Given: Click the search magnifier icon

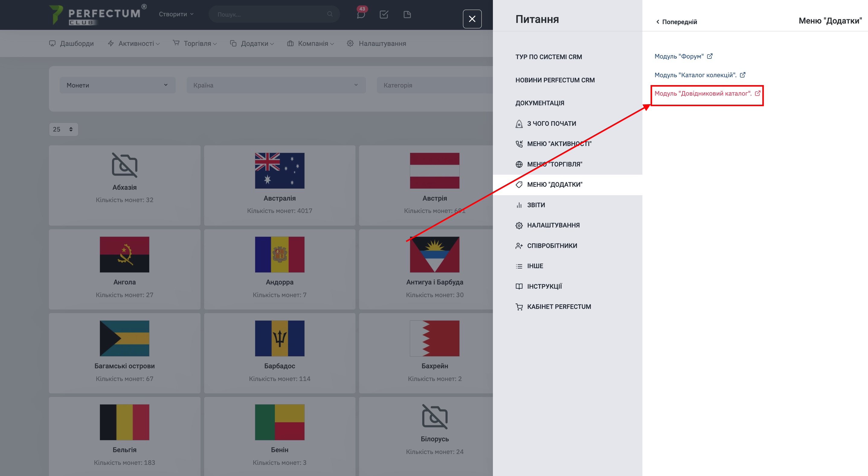Looking at the screenshot, I should pyautogui.click(x=330, y=14).
